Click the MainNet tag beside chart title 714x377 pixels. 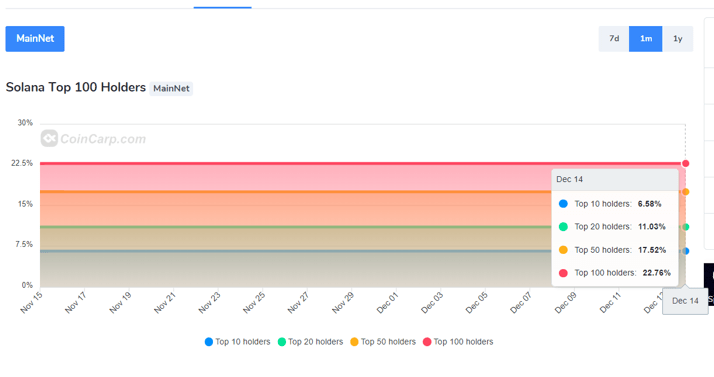(171, 88)
